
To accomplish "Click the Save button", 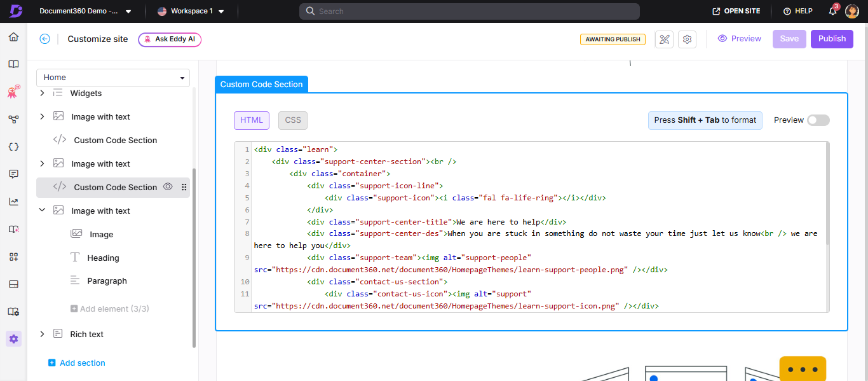I will (x=789, y=39).
